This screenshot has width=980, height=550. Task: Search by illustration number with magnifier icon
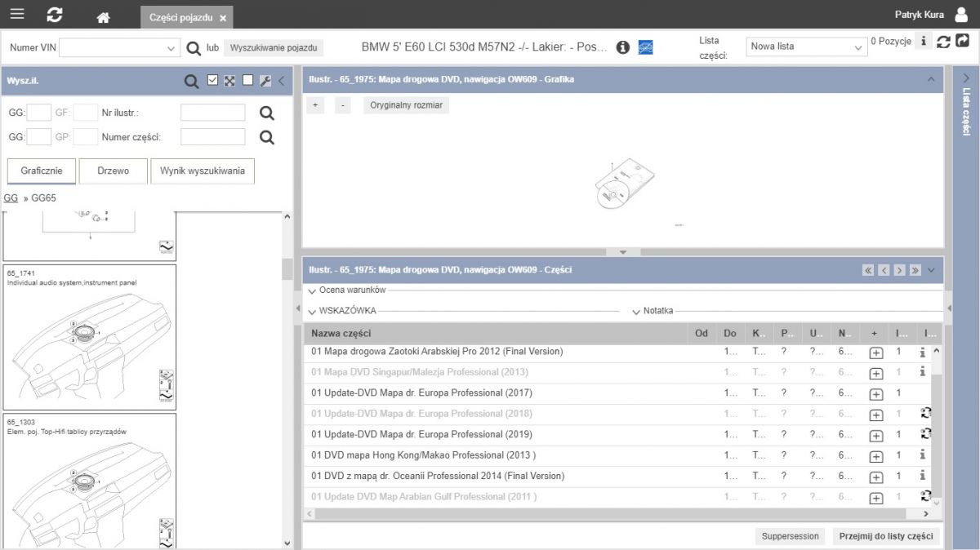coord(267,113)
